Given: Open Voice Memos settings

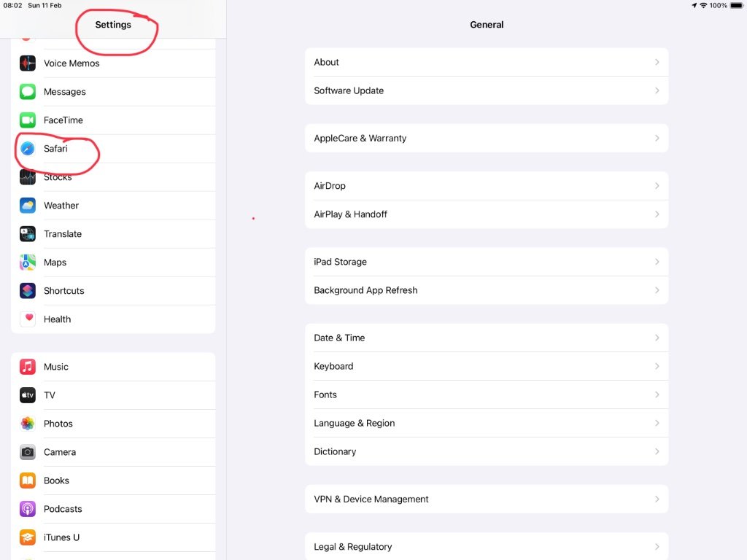Looking at the screenshot, I should (113, 63).
